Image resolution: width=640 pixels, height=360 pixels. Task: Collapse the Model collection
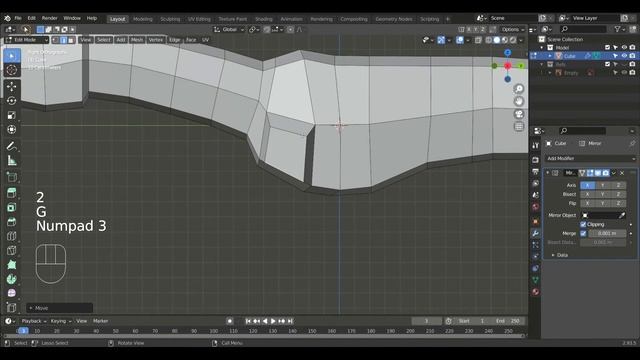(542, 48)
